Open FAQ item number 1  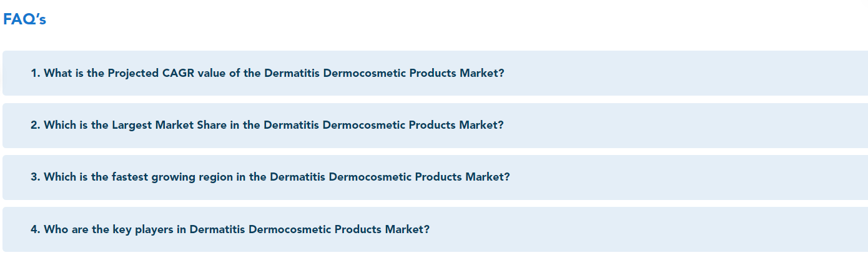[x=435, y=73]
